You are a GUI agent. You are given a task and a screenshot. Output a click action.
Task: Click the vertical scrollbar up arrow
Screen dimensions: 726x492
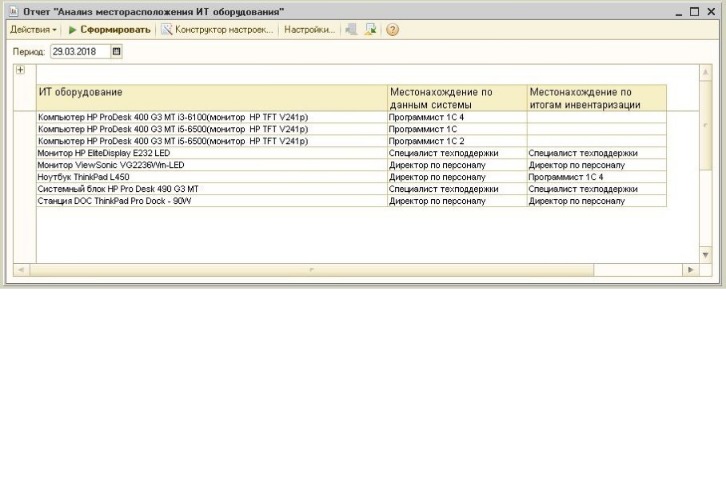705,72
